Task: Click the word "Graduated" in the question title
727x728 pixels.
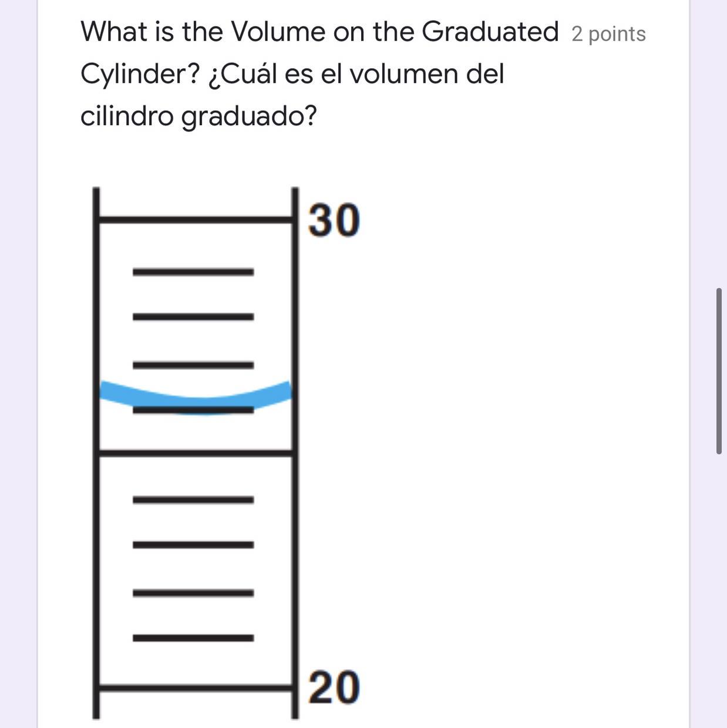Action: pyautogui.click(x=490, y=32)
